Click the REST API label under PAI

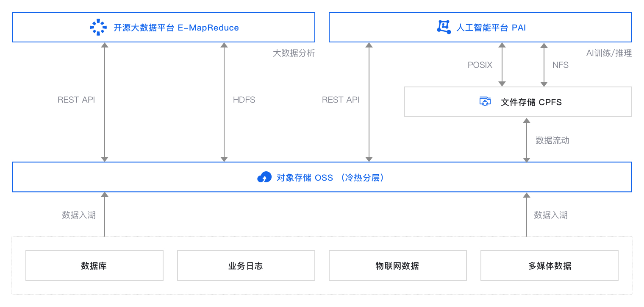point(341,100)
